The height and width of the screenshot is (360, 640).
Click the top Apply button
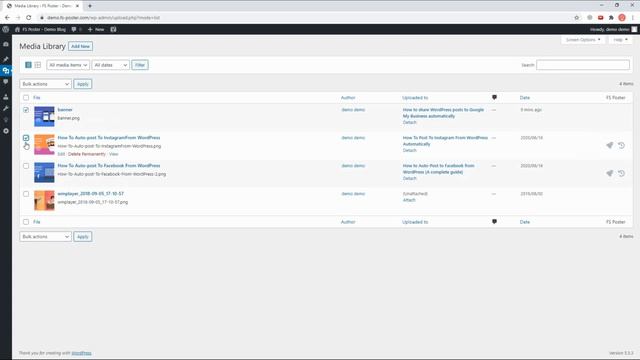point(82,84)
